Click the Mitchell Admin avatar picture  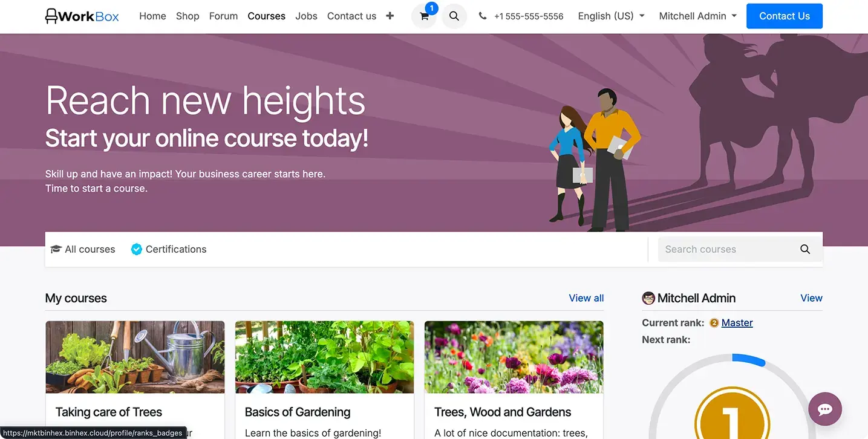[x=648, y=298]
